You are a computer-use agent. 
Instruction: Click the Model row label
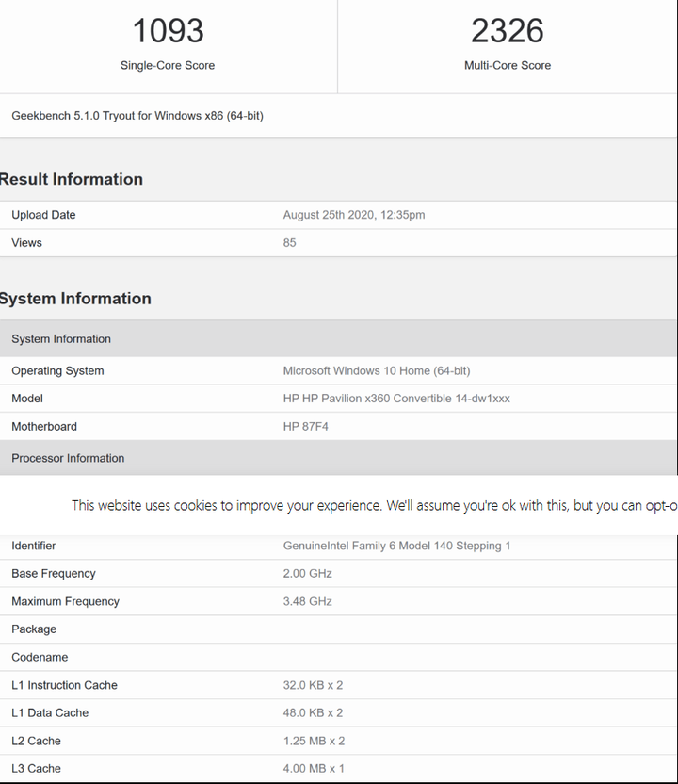(27, 399)
